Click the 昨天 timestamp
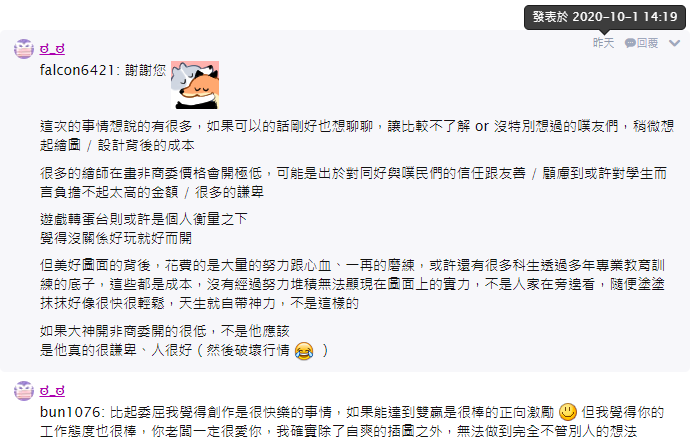The height and width of the screenshot is (445, 692). (x=603, y=43)
